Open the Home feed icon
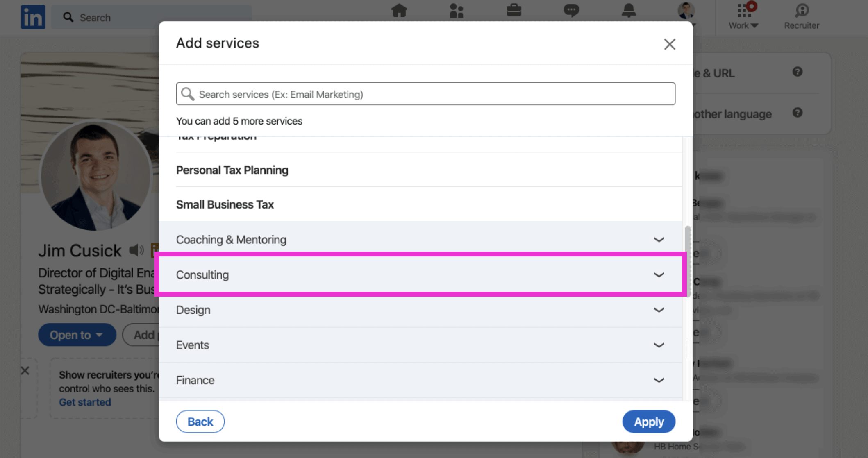 coord(399,11)
